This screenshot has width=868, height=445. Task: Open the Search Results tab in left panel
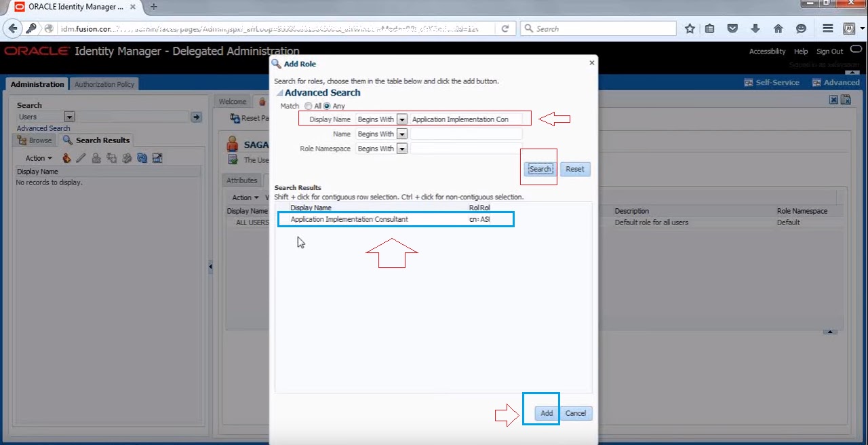coord(96,140)
